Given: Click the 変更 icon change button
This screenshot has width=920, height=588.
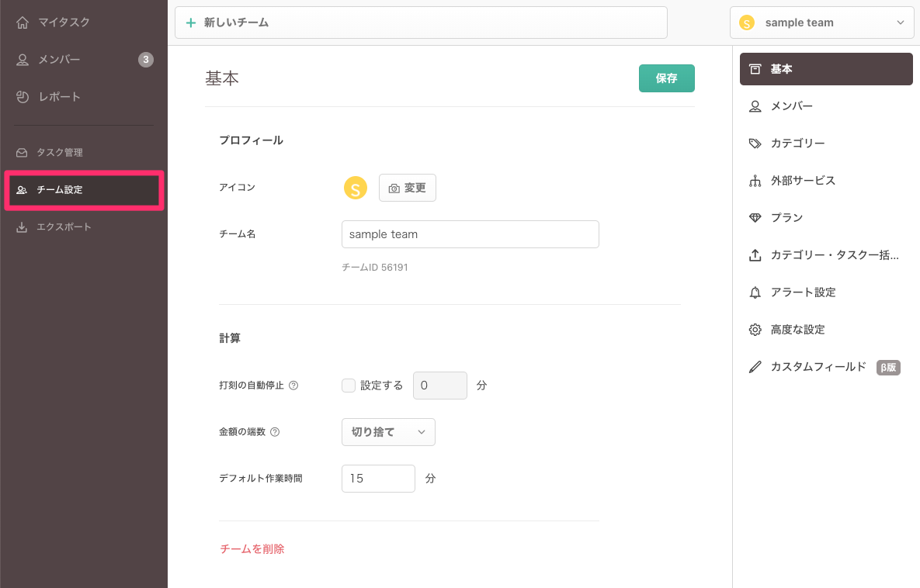Looking at the screenshot, I should coord(408,188).
